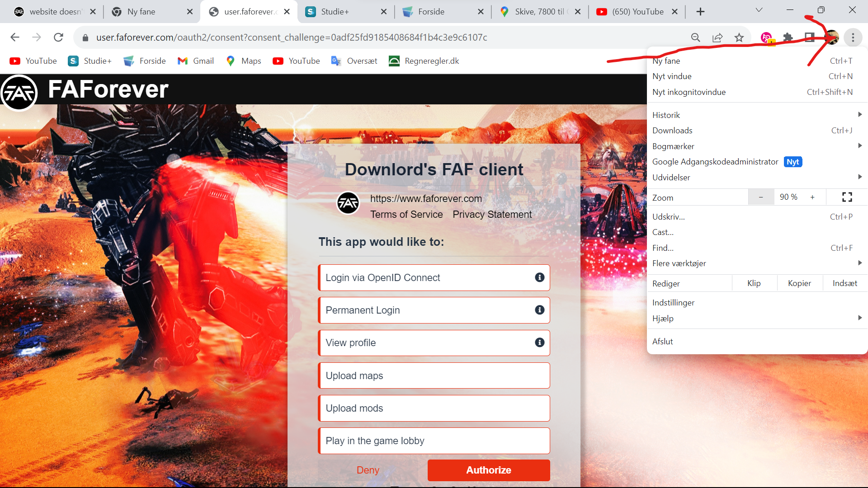
Task: Close the user.faforever tab
Action: [287, 12]
